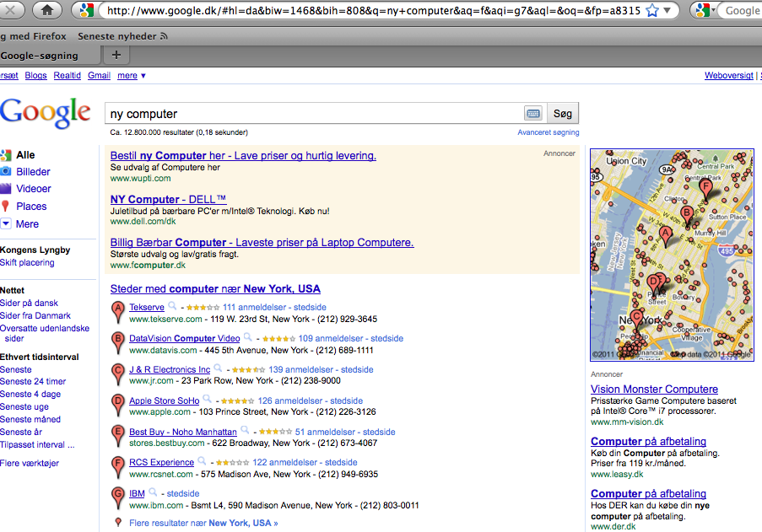Click the Søg search button
This screenshot has height=532, width=762.
coord(563,114)
